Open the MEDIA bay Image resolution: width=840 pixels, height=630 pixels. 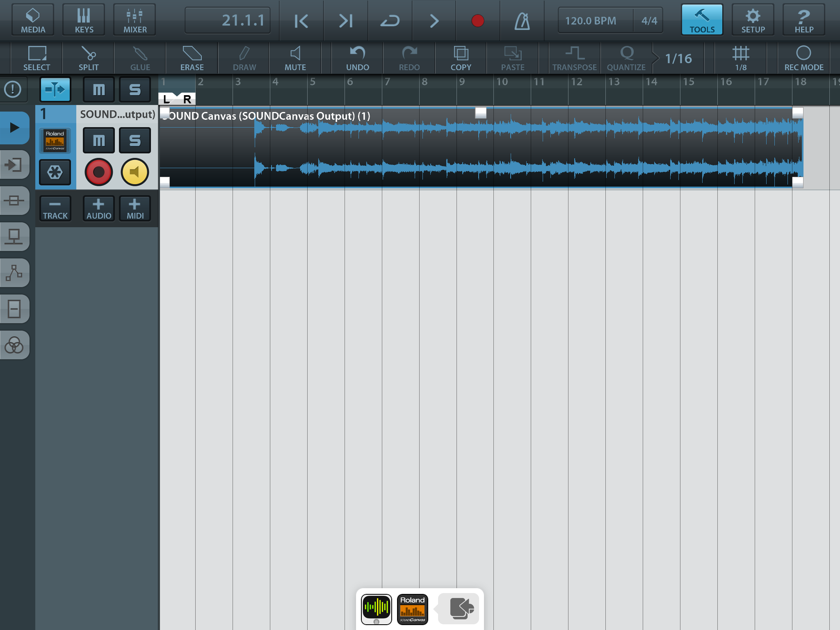[33, 20]
